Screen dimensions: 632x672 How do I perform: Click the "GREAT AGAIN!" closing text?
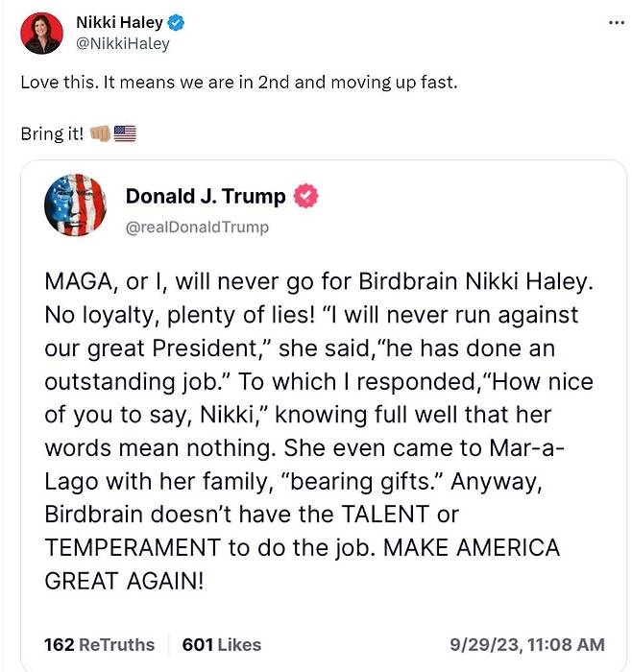[x=124, y=582]
